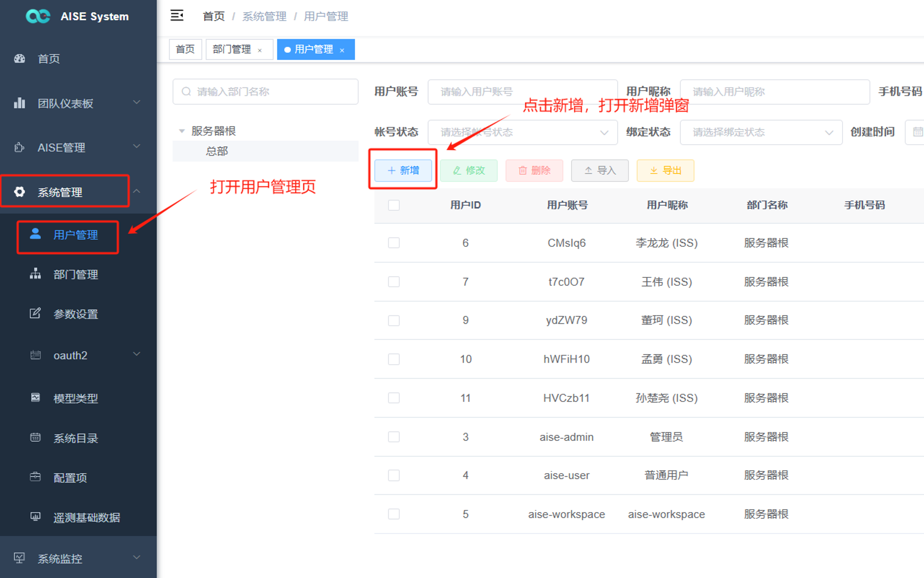This screenshot has height=578, width=924.
Task: Click the AISE System logo icon
Action: tap(38, 16)
